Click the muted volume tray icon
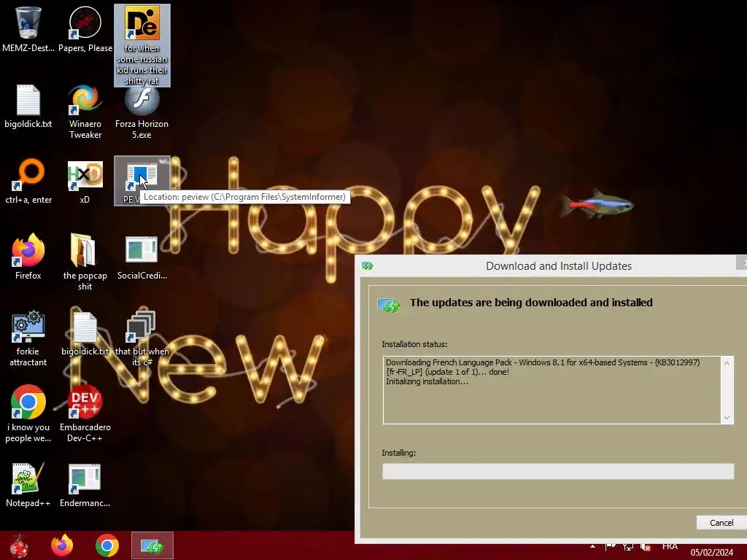The height and width of the screenshot is (560, 747). pyautogui.click(x=646, y=547)
